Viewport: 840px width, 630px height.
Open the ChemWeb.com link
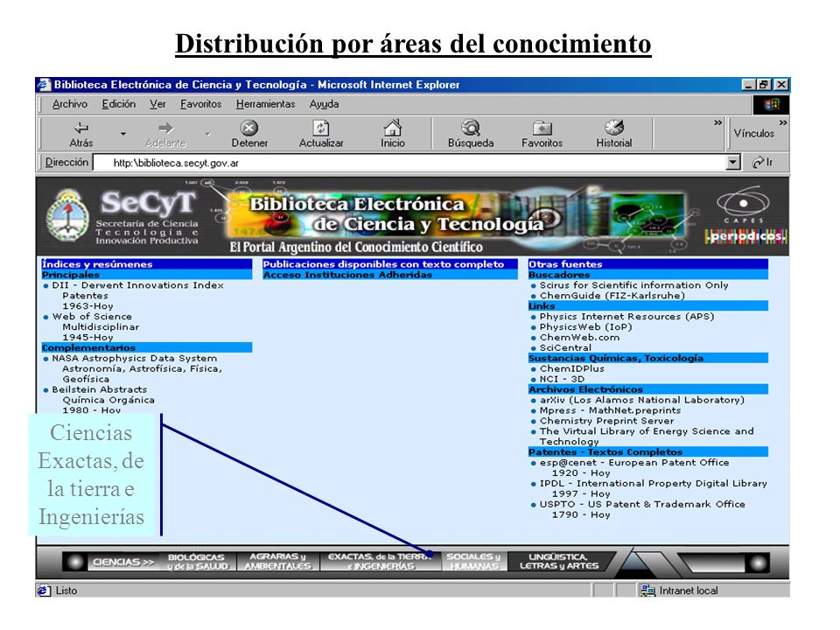pyautogui.click(x=579, y=338)
